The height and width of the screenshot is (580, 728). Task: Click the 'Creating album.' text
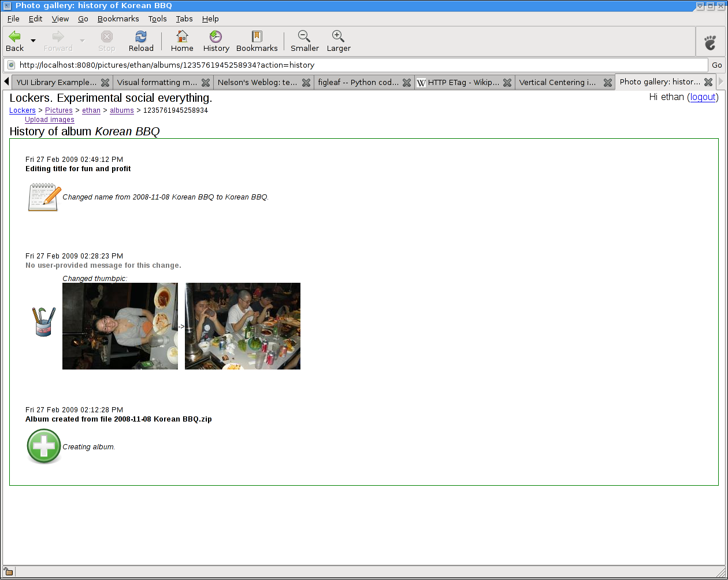(89, 447)
